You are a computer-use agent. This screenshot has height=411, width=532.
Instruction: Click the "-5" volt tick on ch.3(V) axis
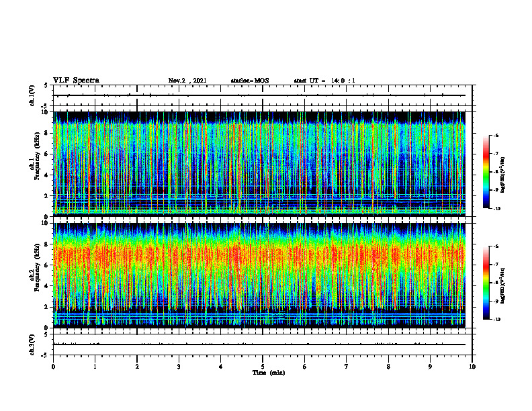pos(45,355)
